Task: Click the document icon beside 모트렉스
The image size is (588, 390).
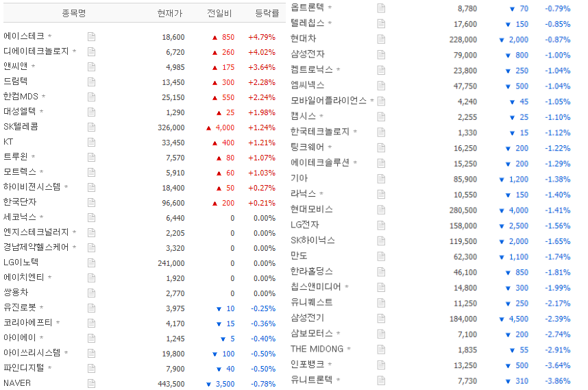Action: tap(92, 173)
